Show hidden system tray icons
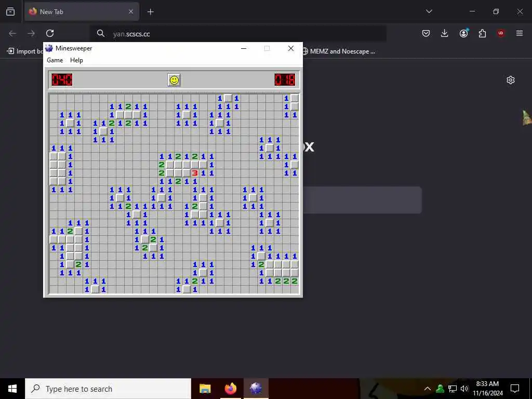The image size is (532, 399). (428, 389)
